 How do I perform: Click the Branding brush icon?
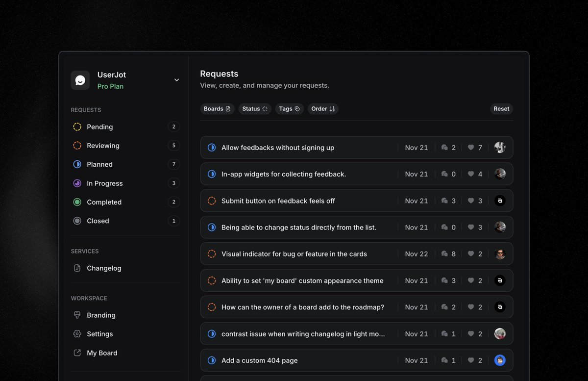coord(77,315)
